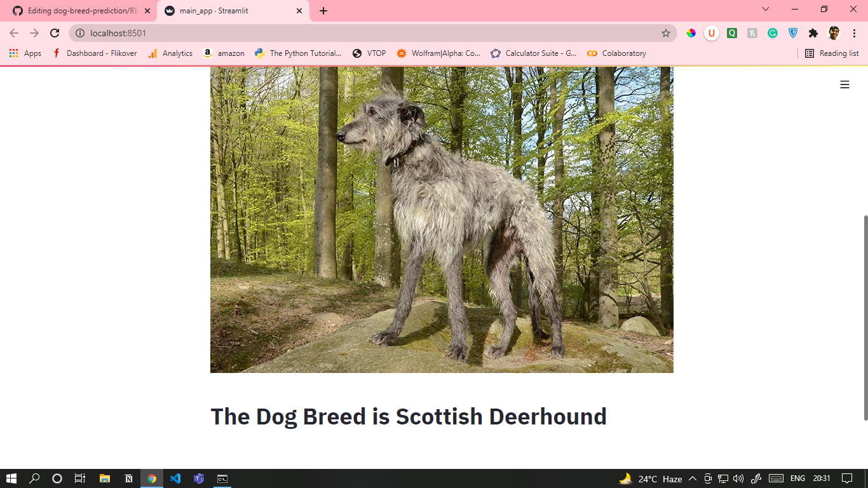The image size is (868, 488).
Task: Open Chrome's three-dot menu
Action: (x=855, y=32)
